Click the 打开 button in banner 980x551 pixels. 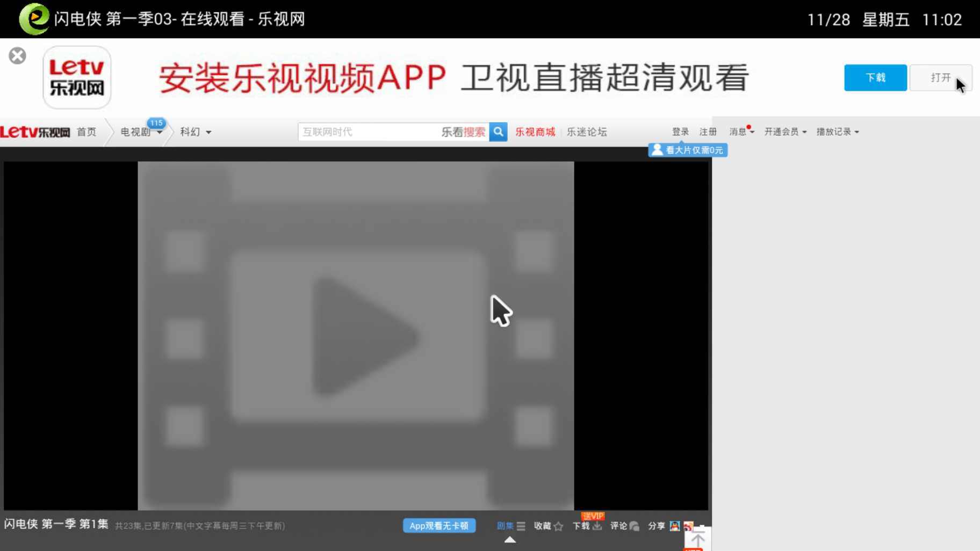(x=940, y=78)
